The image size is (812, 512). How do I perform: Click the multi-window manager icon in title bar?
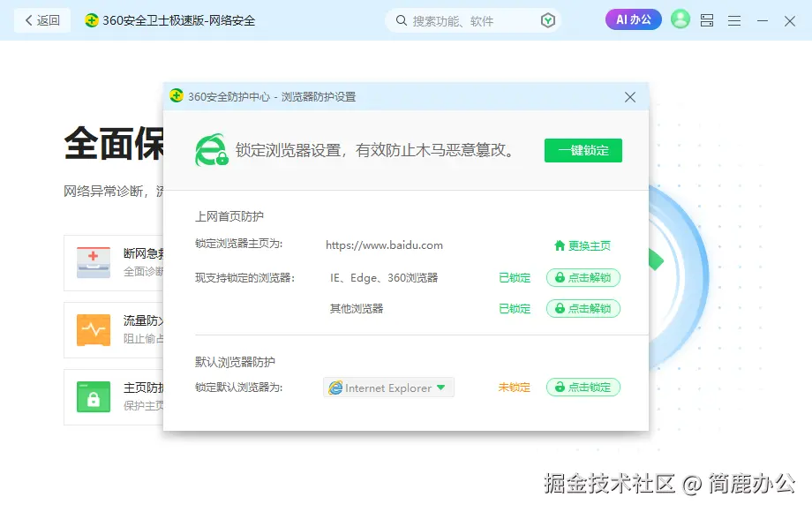click(707, 19)
